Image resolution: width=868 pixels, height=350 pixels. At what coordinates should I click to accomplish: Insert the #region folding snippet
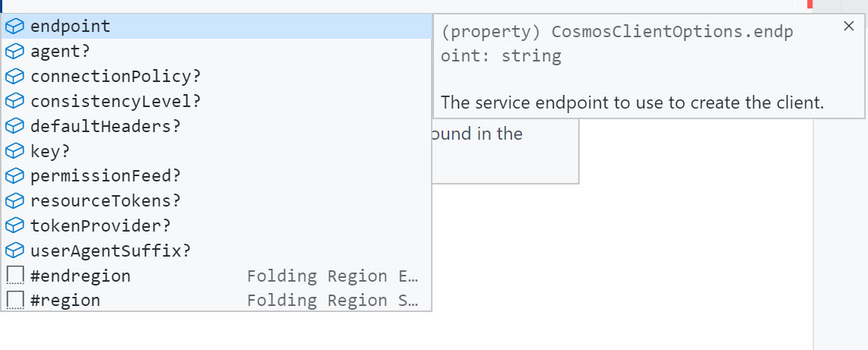65,301
